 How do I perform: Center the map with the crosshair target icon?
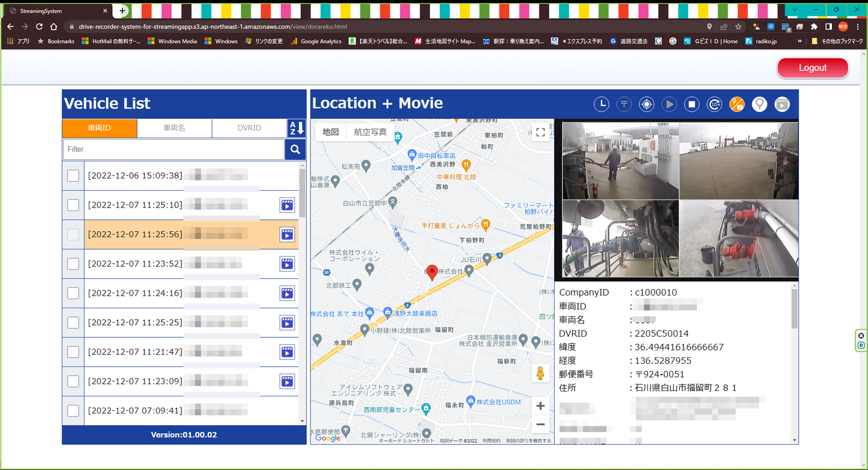pyautogui.click(x=646, y=104)
